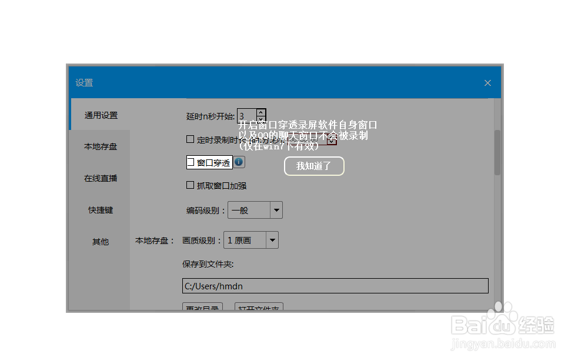Screen dimensions: 588x364
Task: Switch to the 通用设置 tab
Action: [101, 115]
